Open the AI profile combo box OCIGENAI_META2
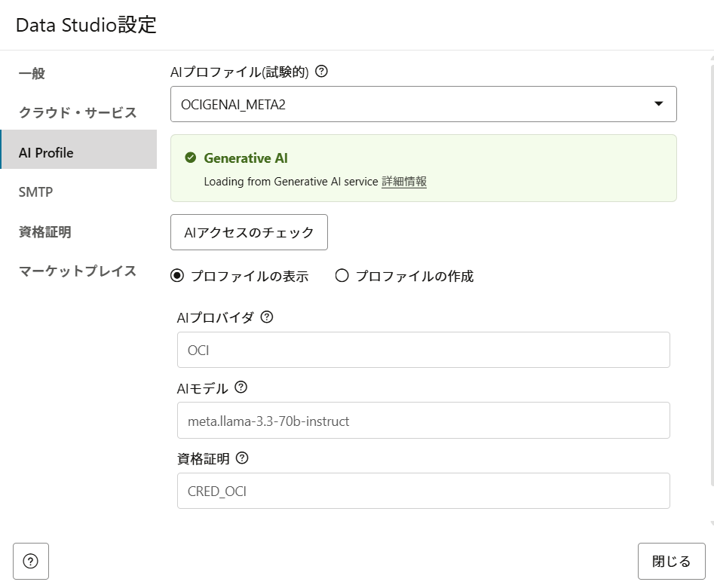The width and height of the screenshot is (714, 588). tap(424, 104)
